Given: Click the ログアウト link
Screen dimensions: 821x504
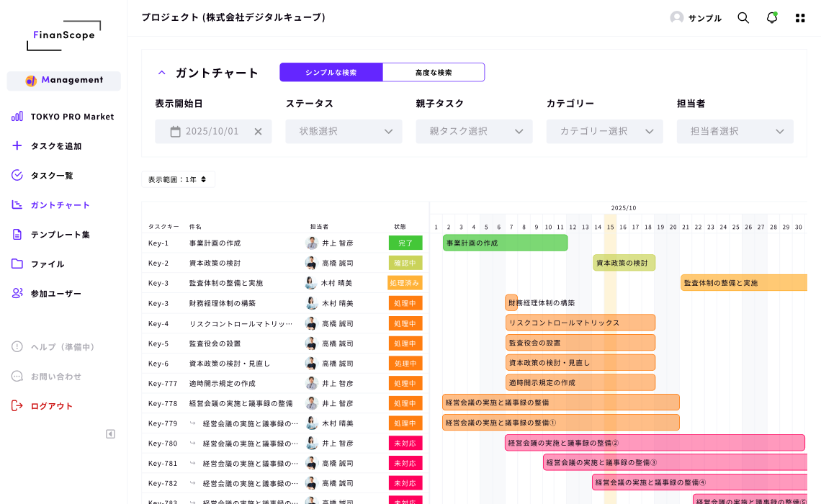Looking at the screenshot, I should pos(51,405).
